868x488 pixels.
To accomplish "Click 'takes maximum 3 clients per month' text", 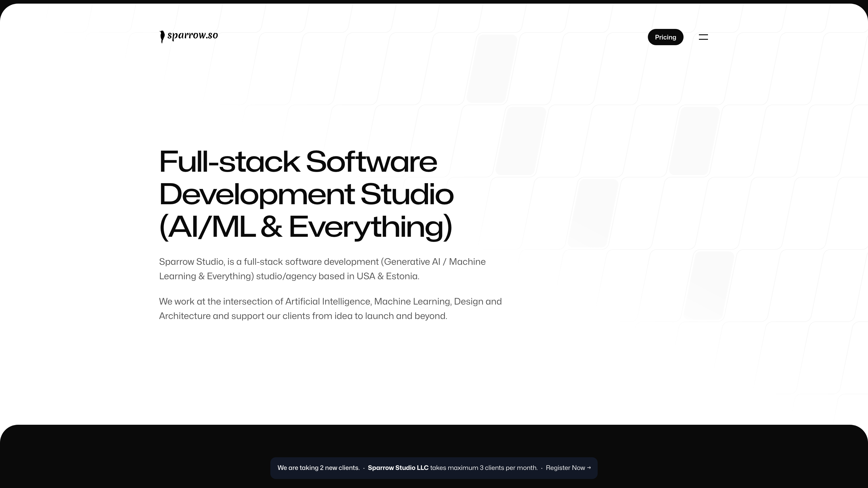I will click(483, 468).
